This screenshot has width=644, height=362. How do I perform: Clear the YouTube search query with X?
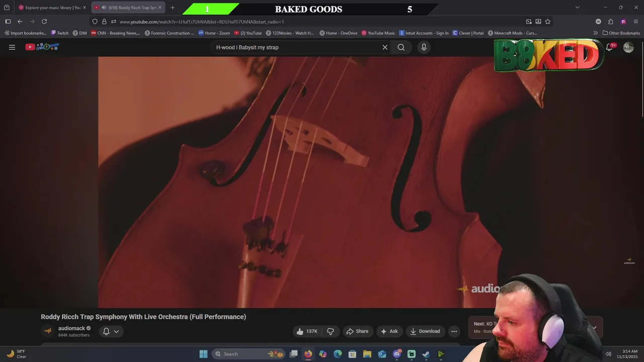[385, 47]
